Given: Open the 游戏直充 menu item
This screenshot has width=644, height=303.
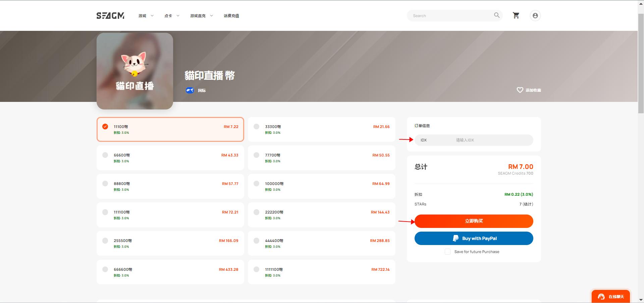Looking at the screenshot, I should 198,16.
